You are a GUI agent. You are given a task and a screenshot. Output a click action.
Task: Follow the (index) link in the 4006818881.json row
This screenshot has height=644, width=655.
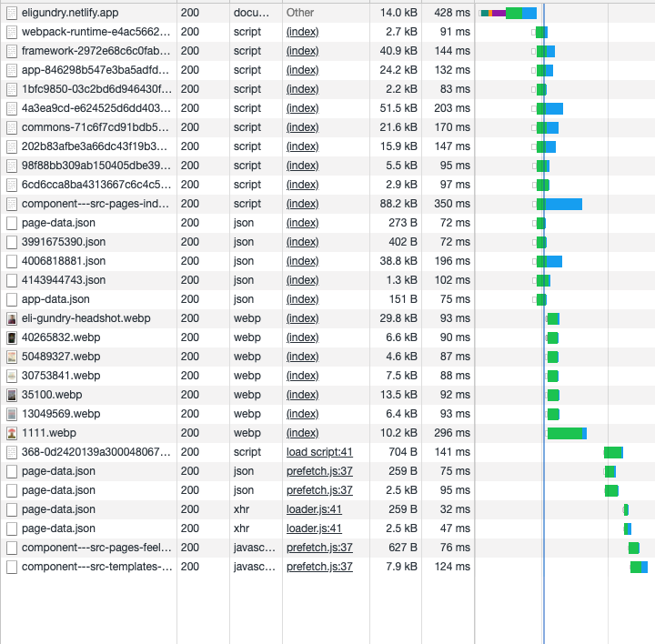(x=302, y=261)
